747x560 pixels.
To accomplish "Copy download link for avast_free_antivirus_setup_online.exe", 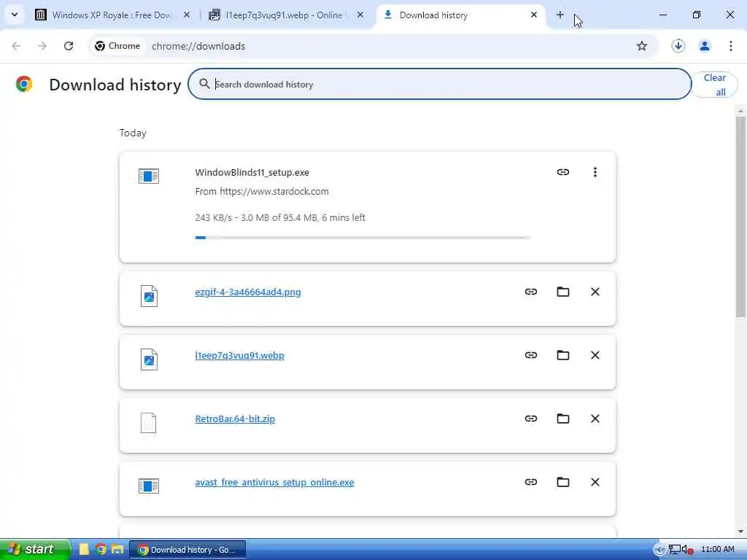I will [531, 481].
